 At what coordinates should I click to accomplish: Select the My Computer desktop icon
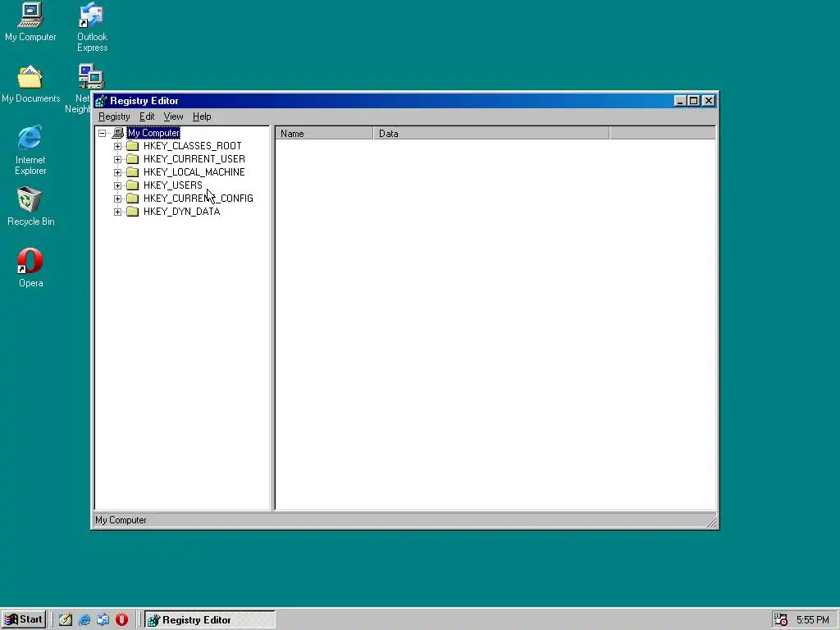click(x=30, y=22)
